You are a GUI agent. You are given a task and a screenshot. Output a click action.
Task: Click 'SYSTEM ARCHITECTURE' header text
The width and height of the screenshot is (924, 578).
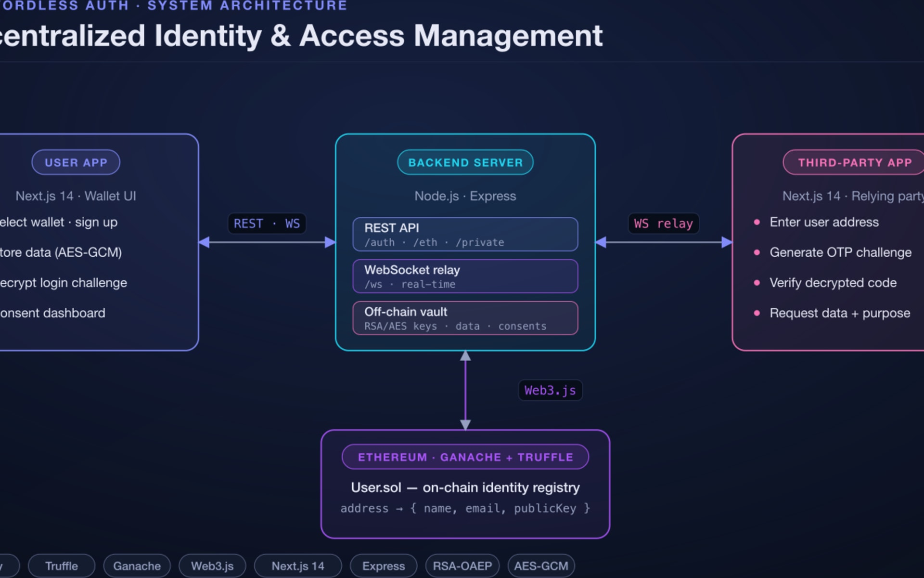point(247,6)
